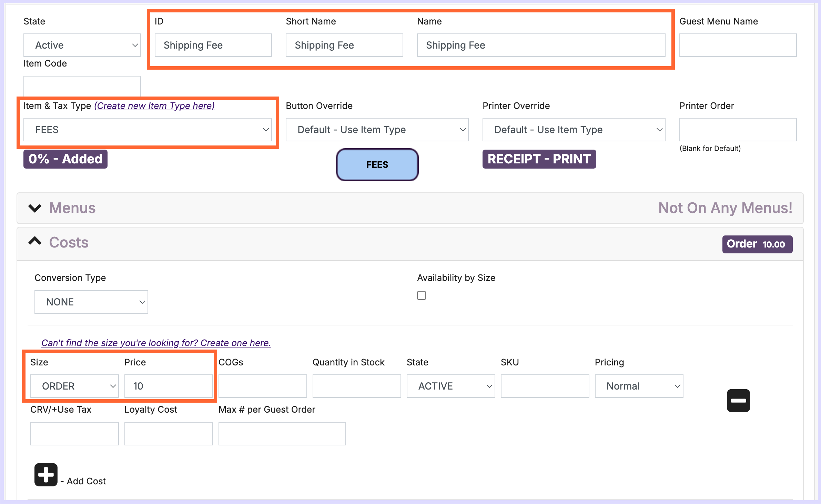The height and width of the screenshot is (504, 821).
Task: Click the minus remove cost icon
Action: tap(738, 401)
